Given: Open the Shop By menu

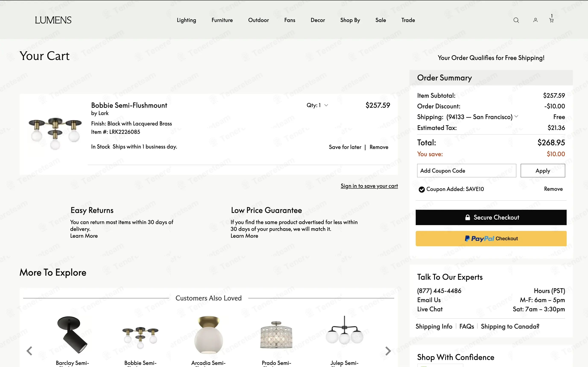Looking at the screenshot, I should click(350, 20).
